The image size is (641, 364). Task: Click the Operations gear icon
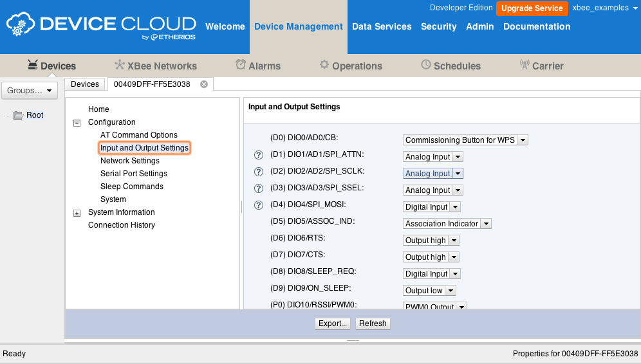[x=324, y=64]
